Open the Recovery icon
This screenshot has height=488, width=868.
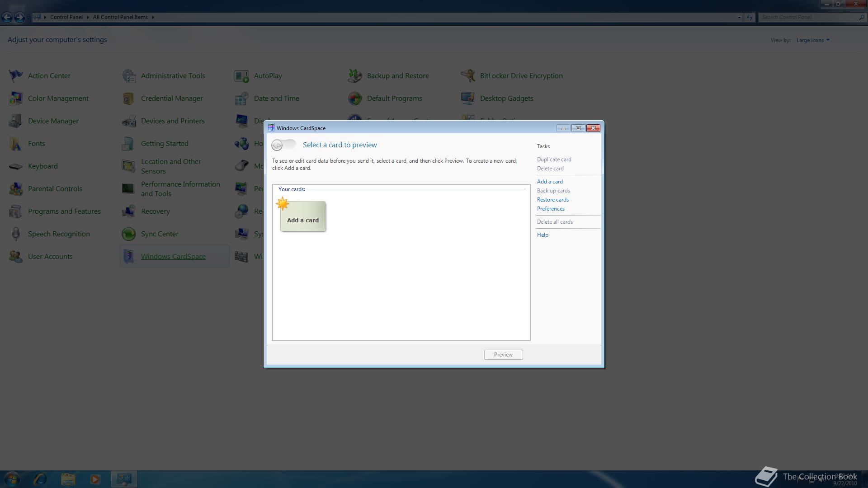click(129, 211)
